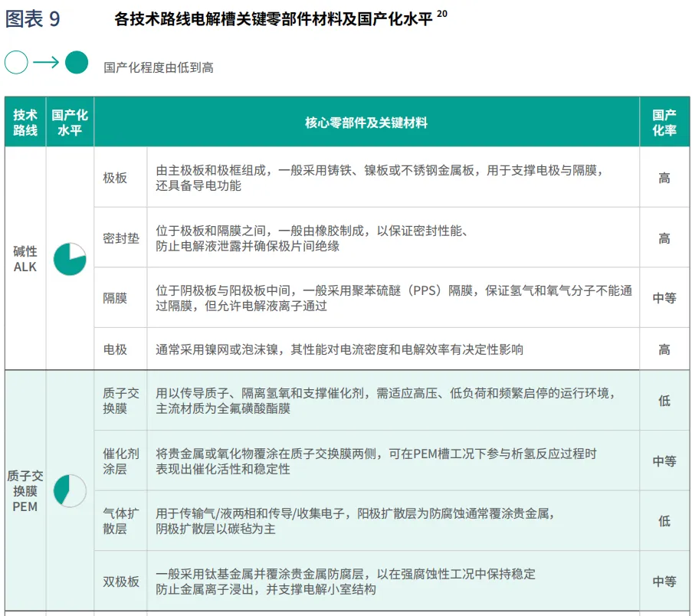Screen dimensions: 692x616
Task: Click the empty circle legend icon
Action: click(x=16, y=62)
